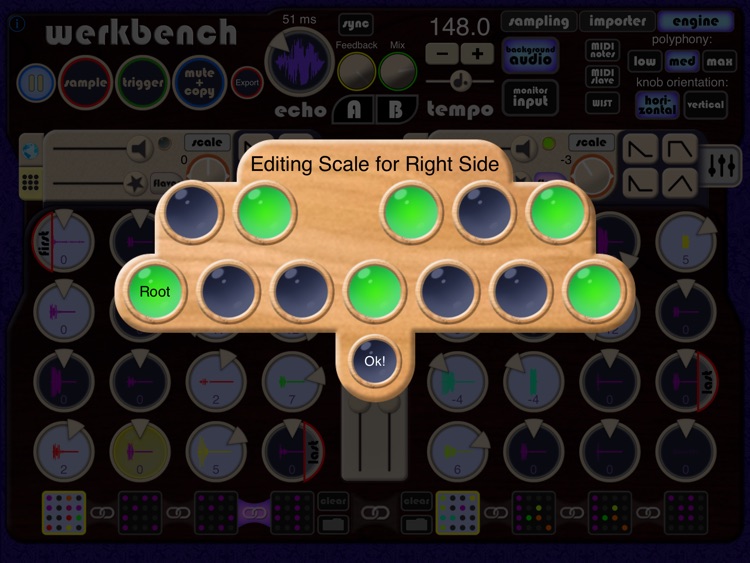The image size is (750, 563).
Task: Select the bottom-right triangle envelope shape
Action: coord(680,183)
